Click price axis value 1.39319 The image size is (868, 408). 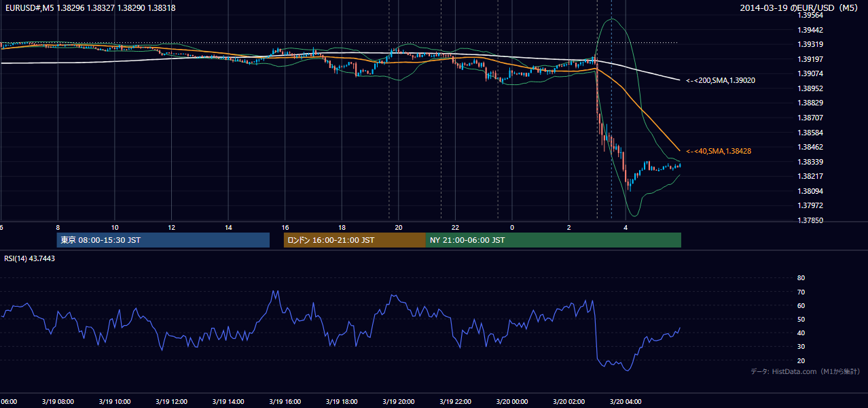click(x=810, y=44)
